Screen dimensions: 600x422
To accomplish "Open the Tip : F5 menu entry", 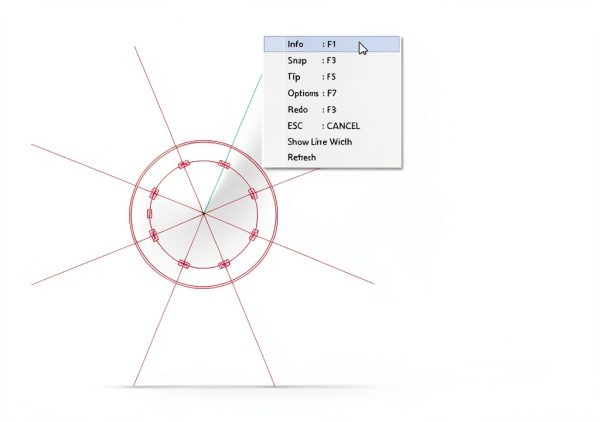I will (x=332, y=77).
